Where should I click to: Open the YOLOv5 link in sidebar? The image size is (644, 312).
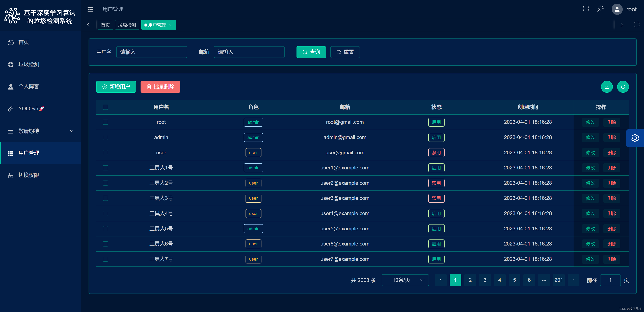41,109
